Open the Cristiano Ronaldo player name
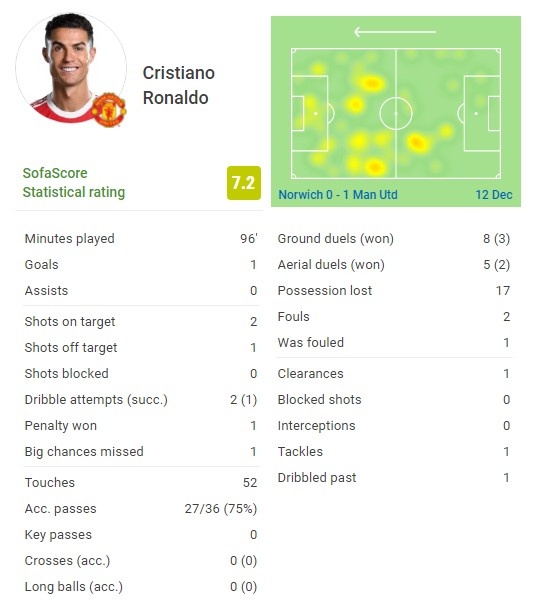 pos(179,85)
